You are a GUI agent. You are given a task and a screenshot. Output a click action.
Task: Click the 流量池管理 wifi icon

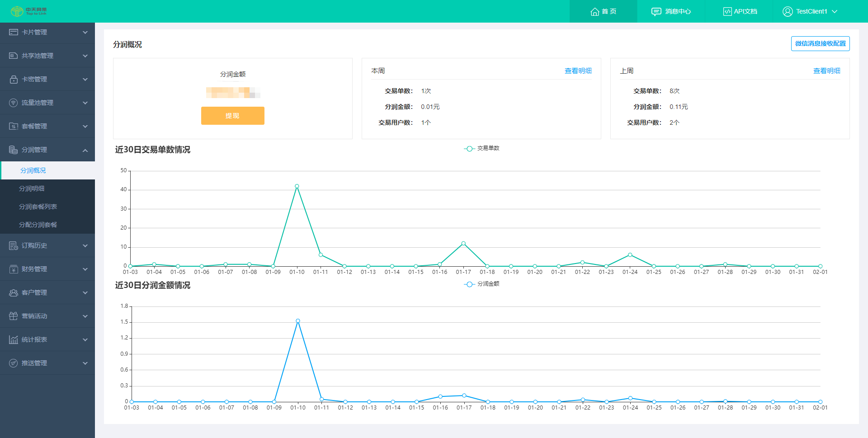(x=14, y=103)
